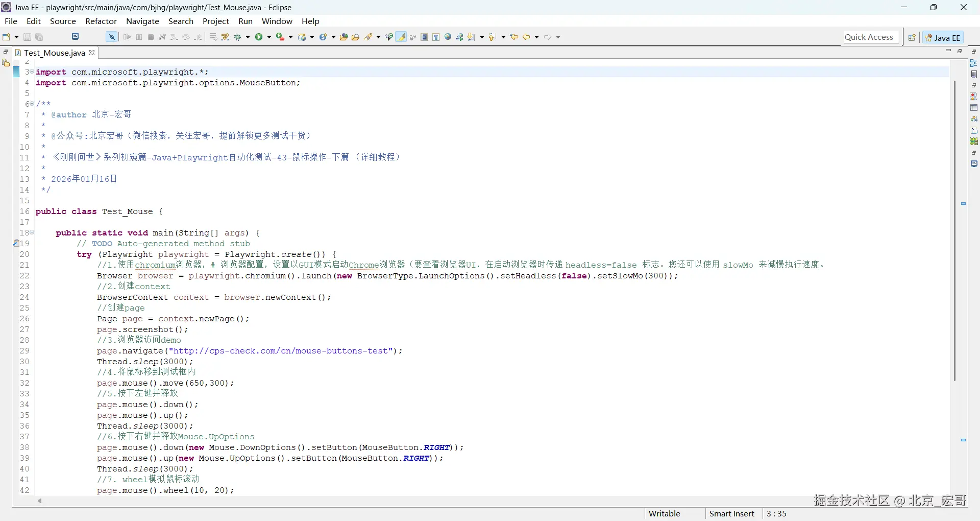
Task: Open the Properties view icon
Action: pos(974,108)
